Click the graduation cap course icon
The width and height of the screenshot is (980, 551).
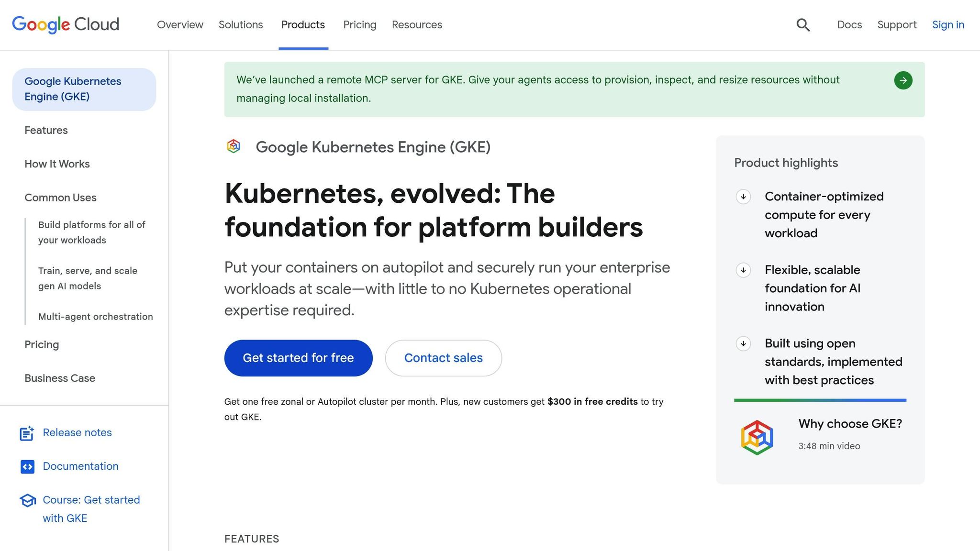click(27, 501)
